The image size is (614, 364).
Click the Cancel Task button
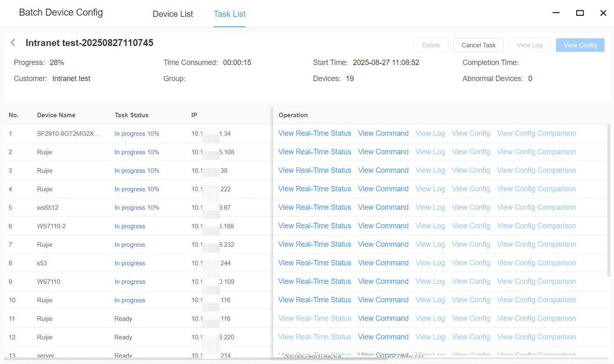479,45
